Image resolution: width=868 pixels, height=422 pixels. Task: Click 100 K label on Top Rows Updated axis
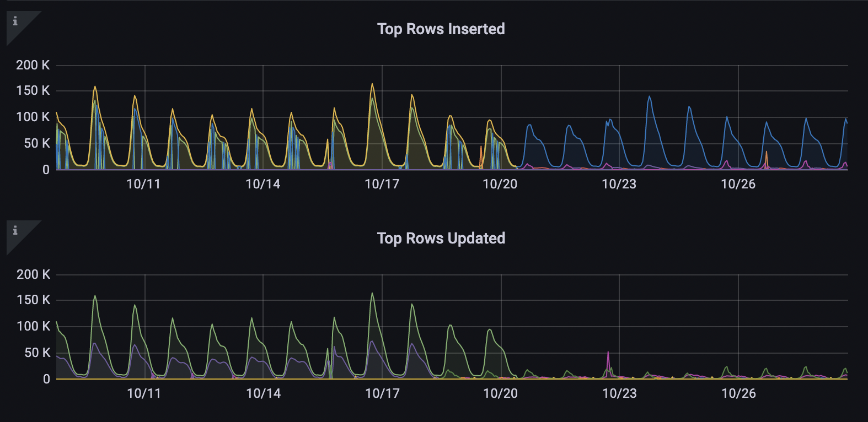click(x=33, y=326)
